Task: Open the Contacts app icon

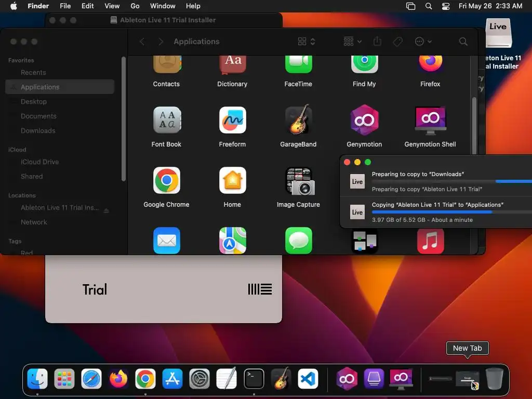Action: pos(167,64)
